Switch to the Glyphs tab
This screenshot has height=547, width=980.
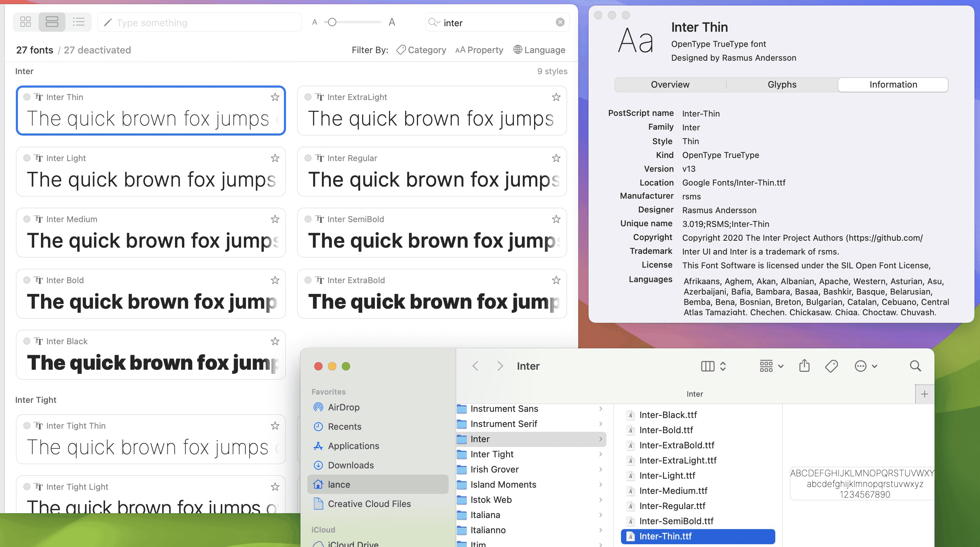[782, 84]
